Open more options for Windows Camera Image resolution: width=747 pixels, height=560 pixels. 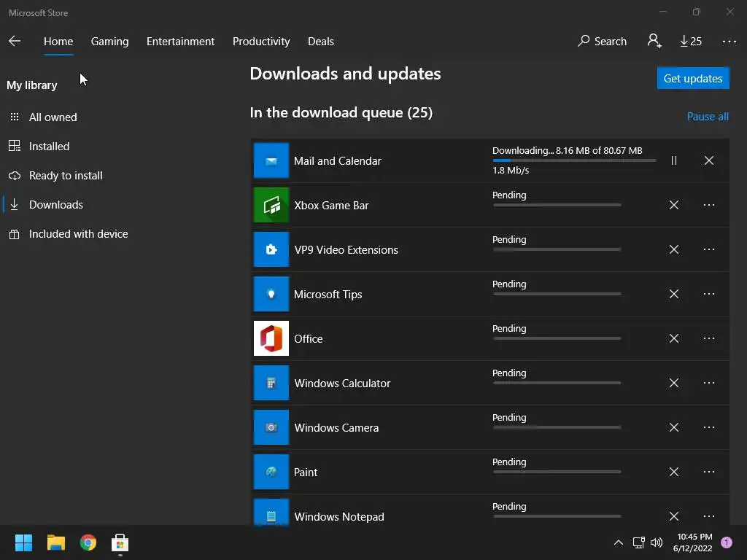pos(709,427)
